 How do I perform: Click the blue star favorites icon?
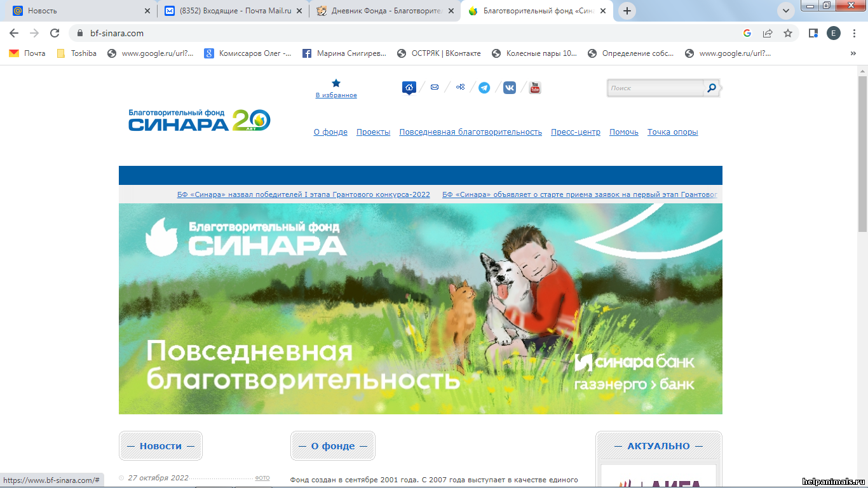tap(336, 83)
